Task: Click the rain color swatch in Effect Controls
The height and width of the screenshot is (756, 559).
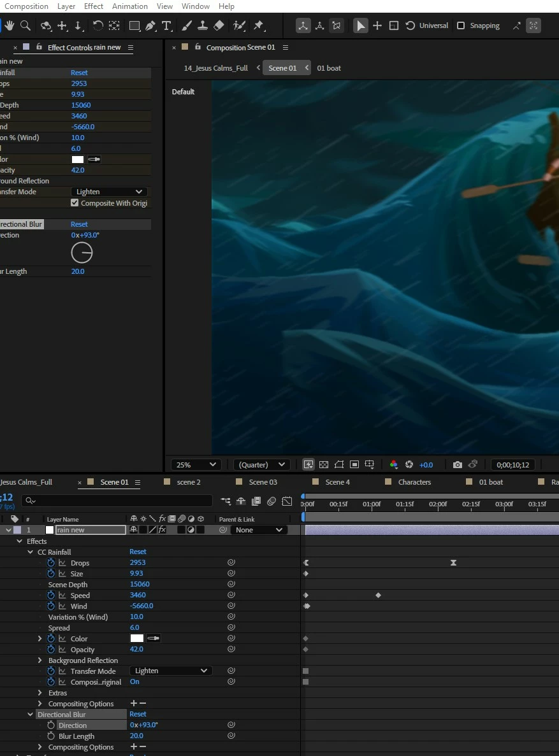Action: click(x=78, y=159)
